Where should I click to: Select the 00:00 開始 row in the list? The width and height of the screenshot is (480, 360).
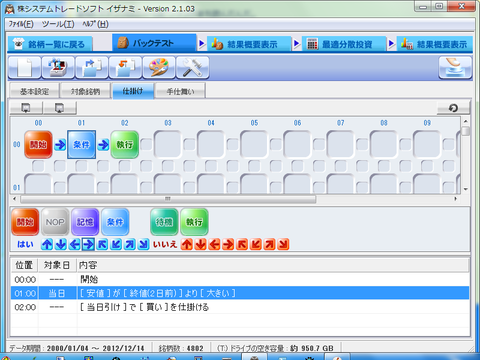240,279
